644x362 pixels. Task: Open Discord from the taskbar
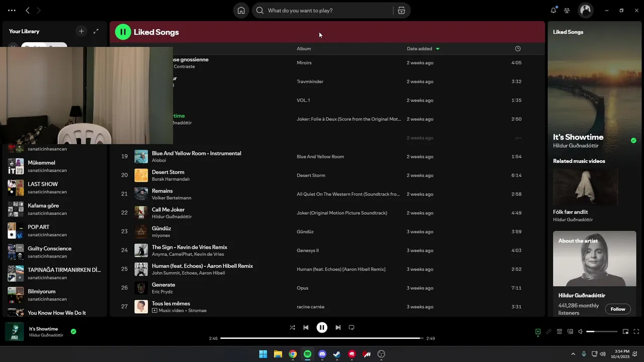coord(322,354)
